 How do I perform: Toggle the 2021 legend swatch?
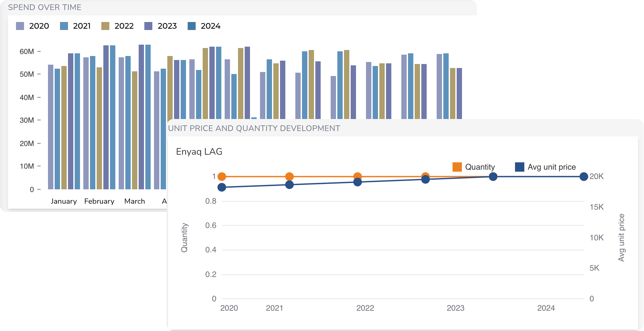[x=64, y=26]
